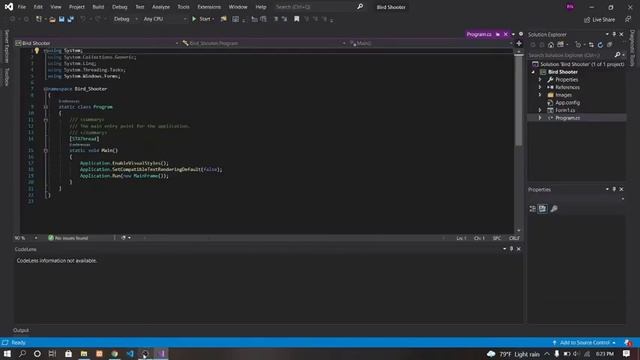Viewport: 640px width, 360px height.
Task: Open the Debug configuration dropdown
Action: tap(126, 19)
